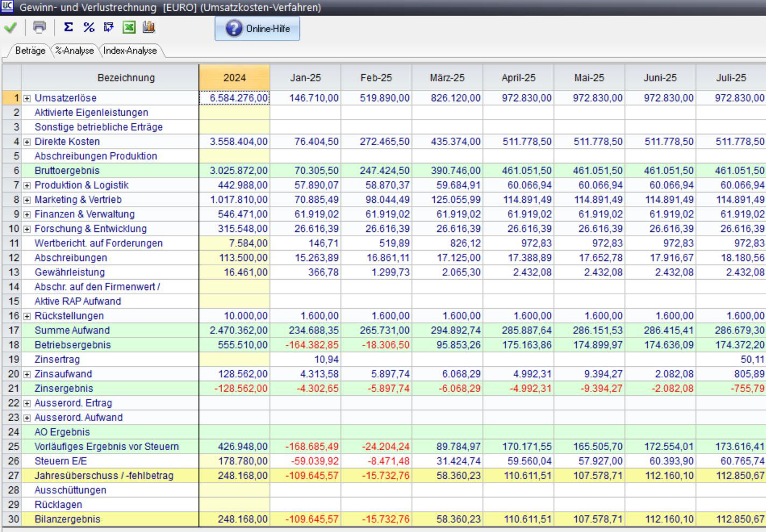Select the Umsatzerlöse 2024 value cell

tap(235, 98)
